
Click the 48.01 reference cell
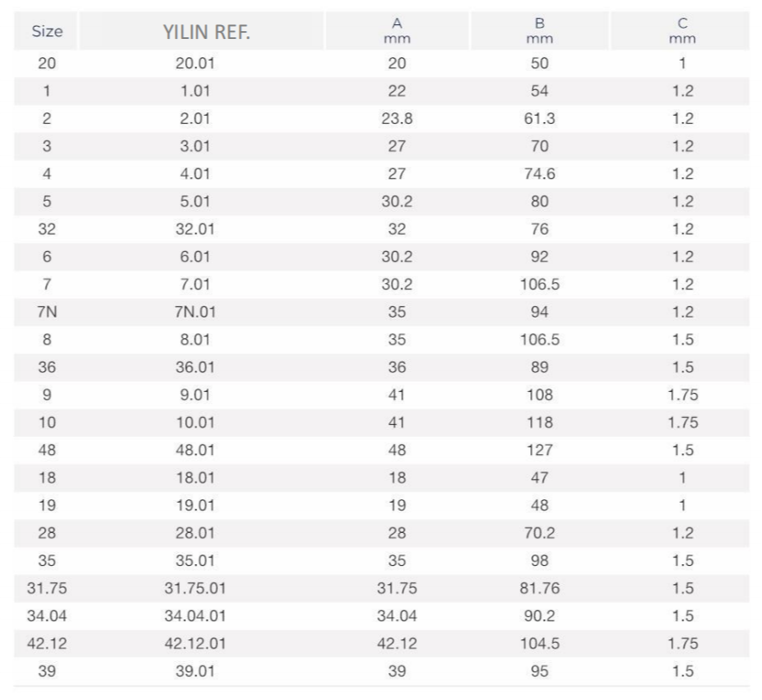pos(195,450)
